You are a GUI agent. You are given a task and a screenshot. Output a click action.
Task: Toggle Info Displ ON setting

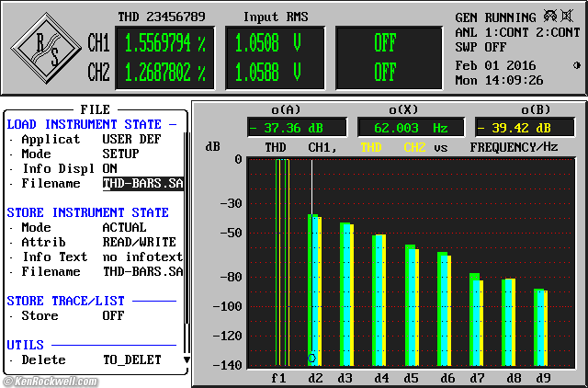coord(109,168)
